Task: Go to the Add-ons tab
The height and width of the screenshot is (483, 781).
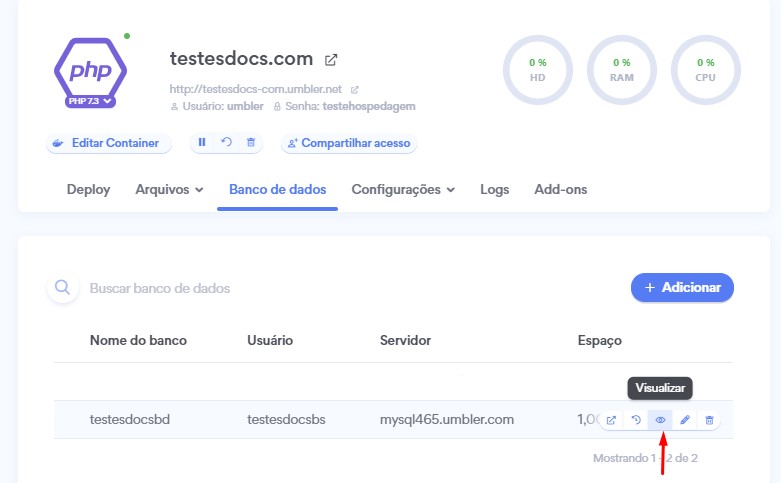Action: pyautogui.click(x=560, y=189)
